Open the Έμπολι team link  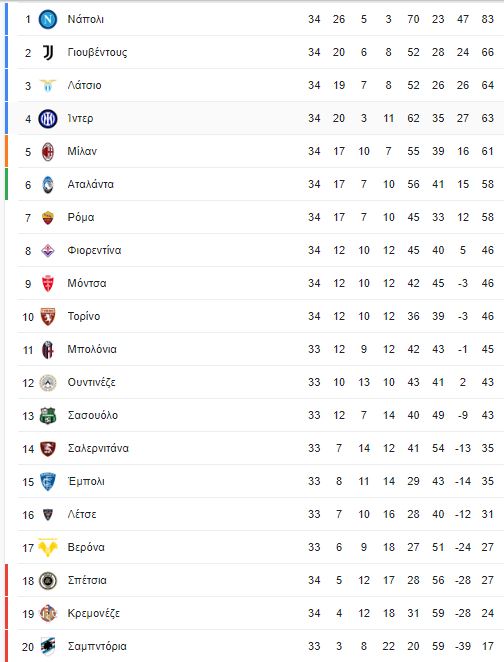[x=86, y=481]
